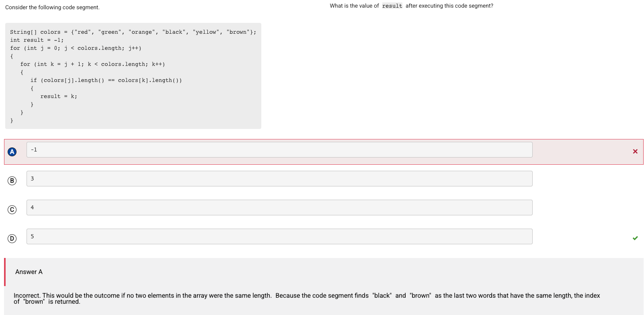Click the "int result = -1;" code line
This screenshot has height=315, width=644.
coord(37,40)
